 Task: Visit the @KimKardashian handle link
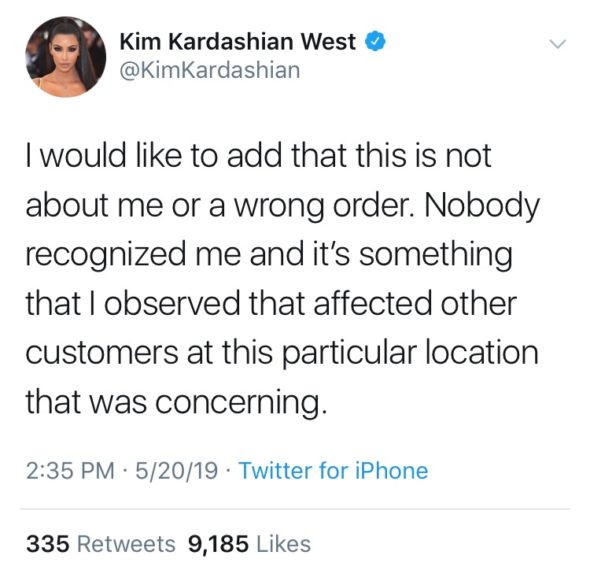point(210,70)
